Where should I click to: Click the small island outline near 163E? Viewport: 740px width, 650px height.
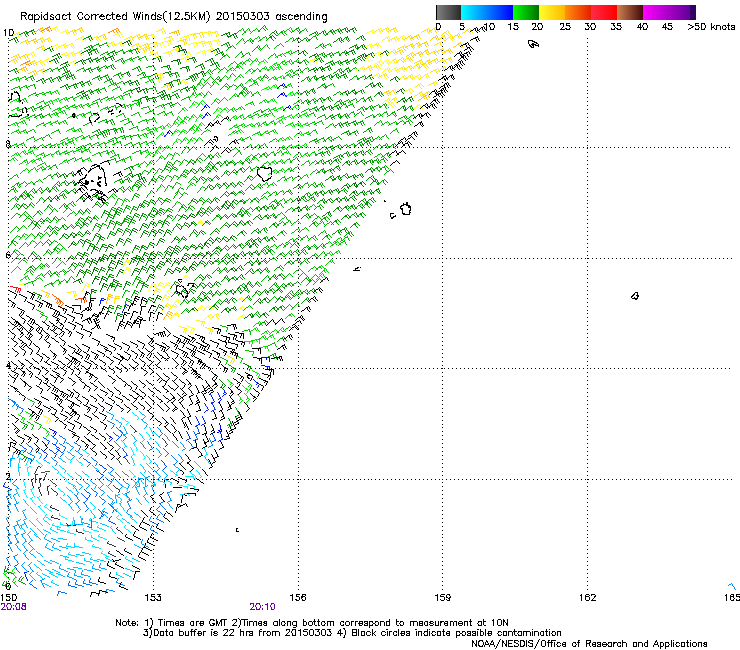click(x=635, y=296)
